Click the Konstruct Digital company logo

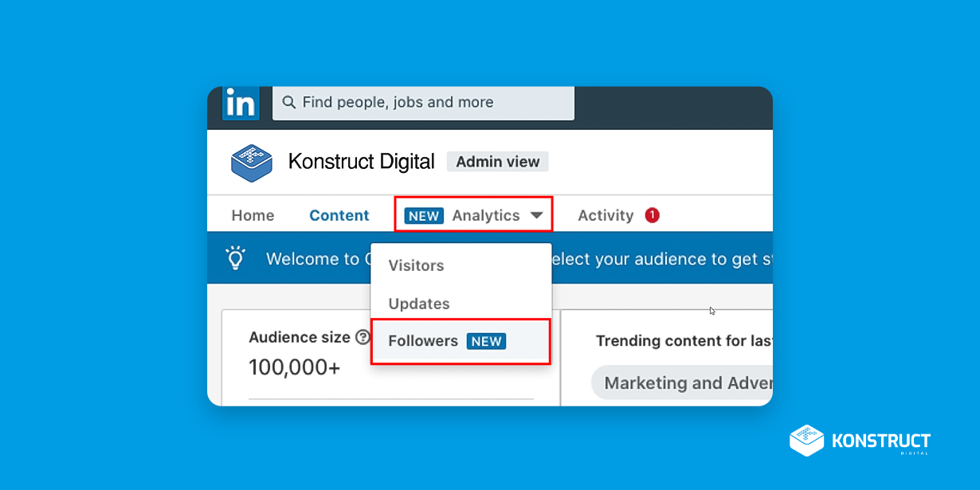coord(252,163)
